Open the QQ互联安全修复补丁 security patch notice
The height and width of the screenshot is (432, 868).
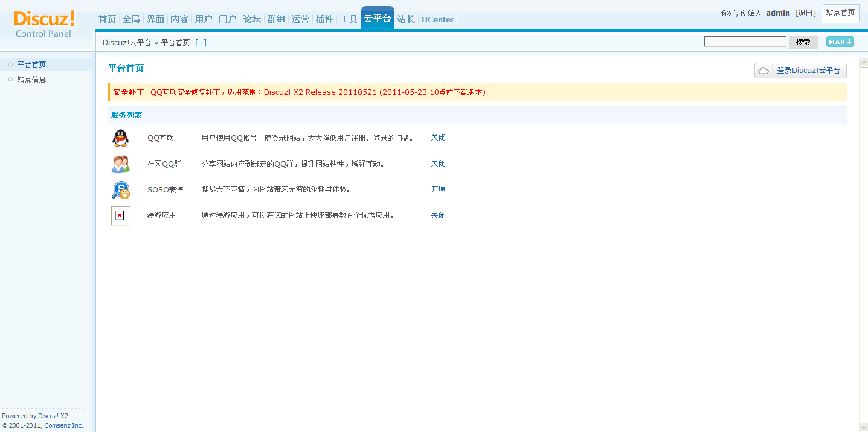click(x=318, y=92)
